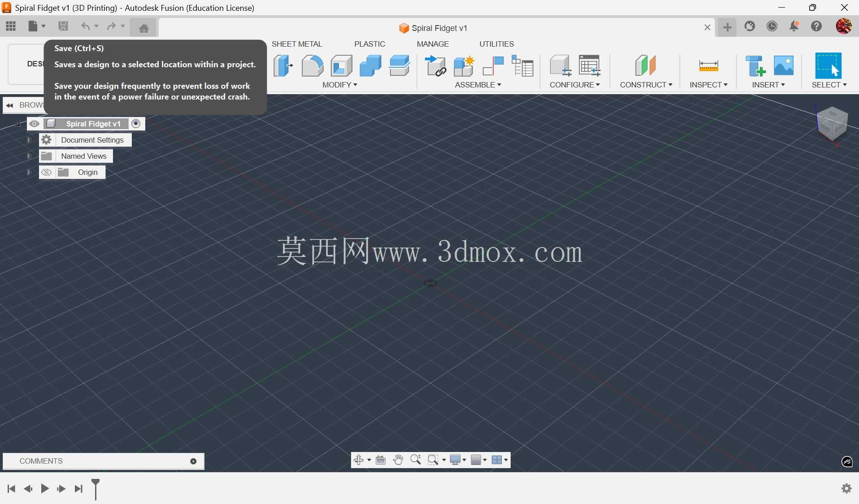The width and height of the screenshot is (859, 504).
Task: Collapse the Browser panel
Action: pos(9,105)
